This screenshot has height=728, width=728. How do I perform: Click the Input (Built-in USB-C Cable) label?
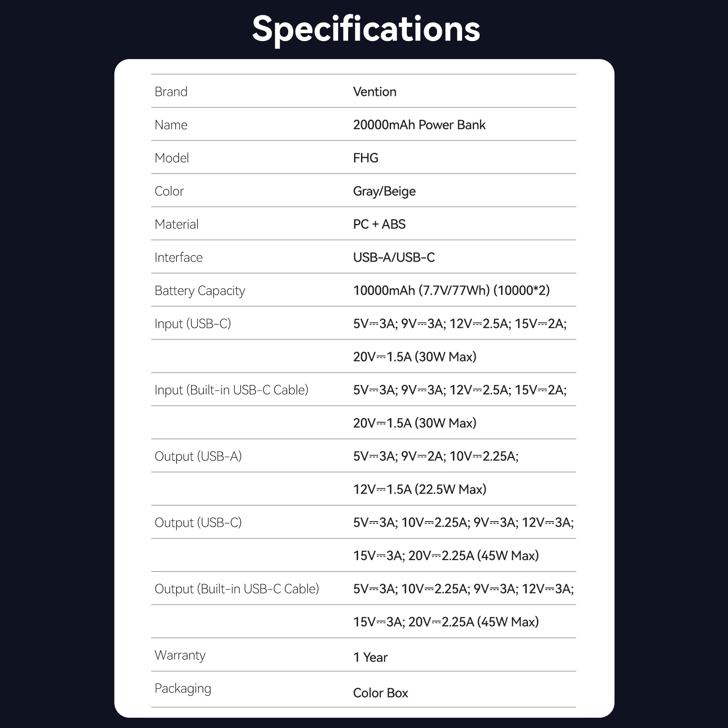(231, 390)
